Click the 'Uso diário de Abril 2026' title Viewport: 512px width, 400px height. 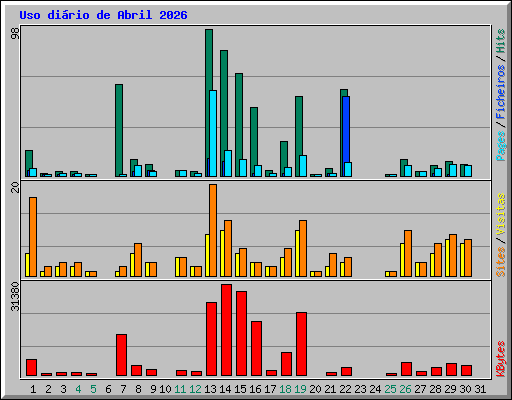click(103, 15)
